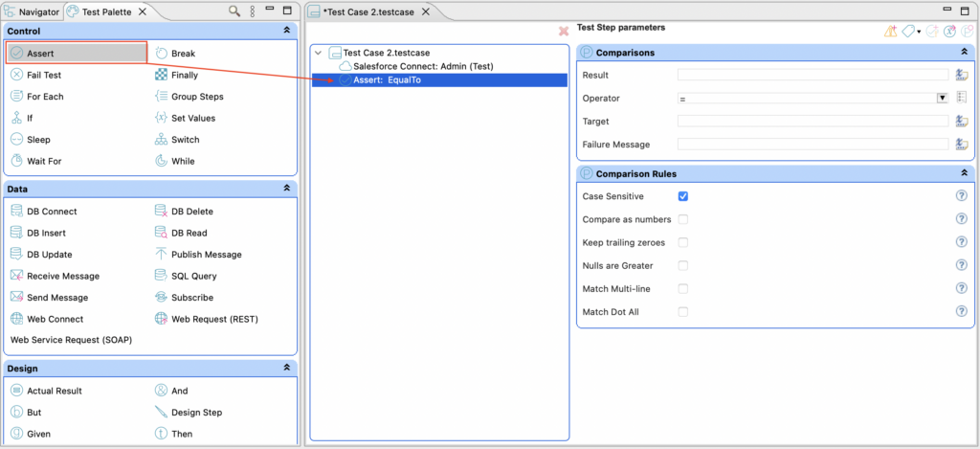
Task: Enable Compare as numbers checkbox
Action: pyautogui.click(x=683, y=219)
